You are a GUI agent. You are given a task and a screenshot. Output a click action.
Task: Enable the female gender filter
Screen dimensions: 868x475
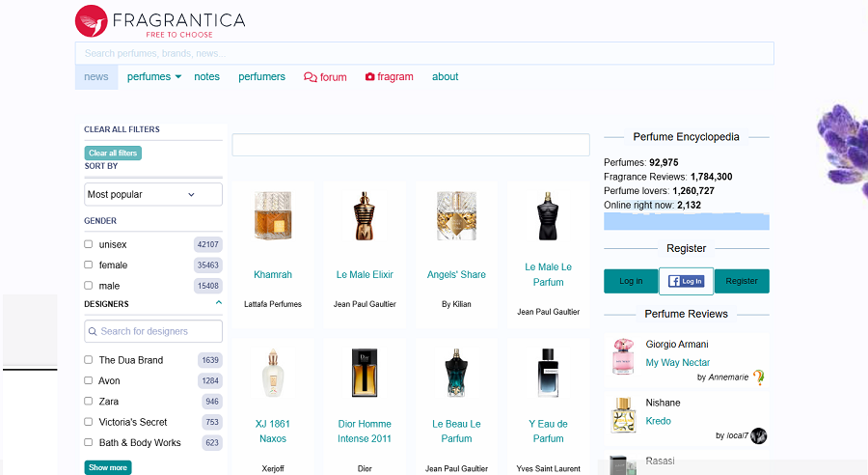(88, 265)
